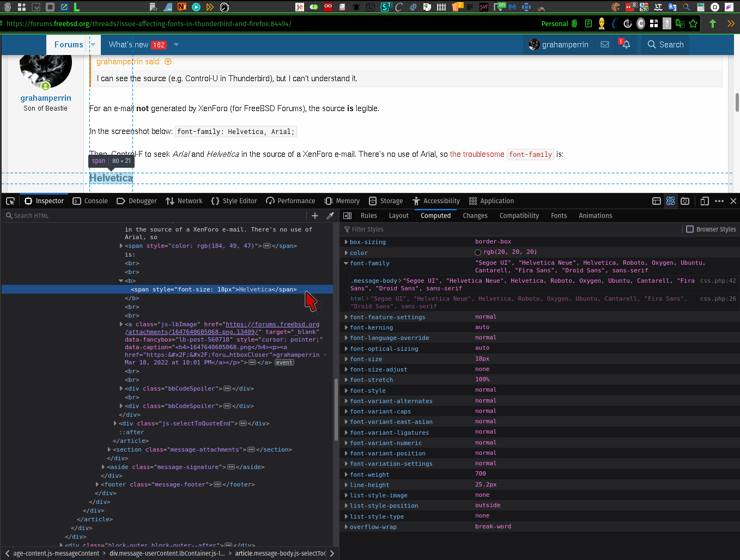Switch to the Fonts sidebar tab
The height and width of the screenshot is (560, 740).
click(559, 216)
